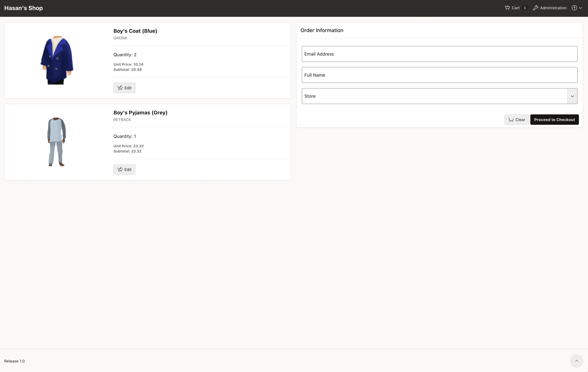Click the Administration wrench icon
This screenshot has width=588, height=372.
[535, 8]
